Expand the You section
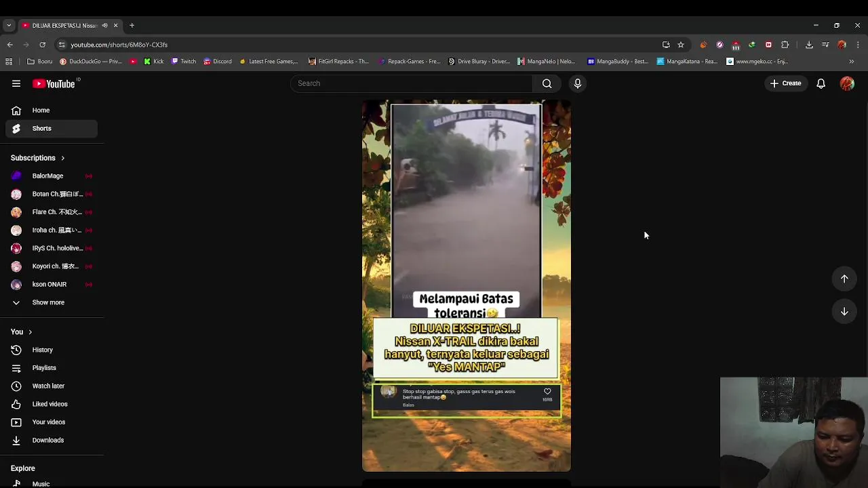The image size is (868, 488). [x=22, y=331]
